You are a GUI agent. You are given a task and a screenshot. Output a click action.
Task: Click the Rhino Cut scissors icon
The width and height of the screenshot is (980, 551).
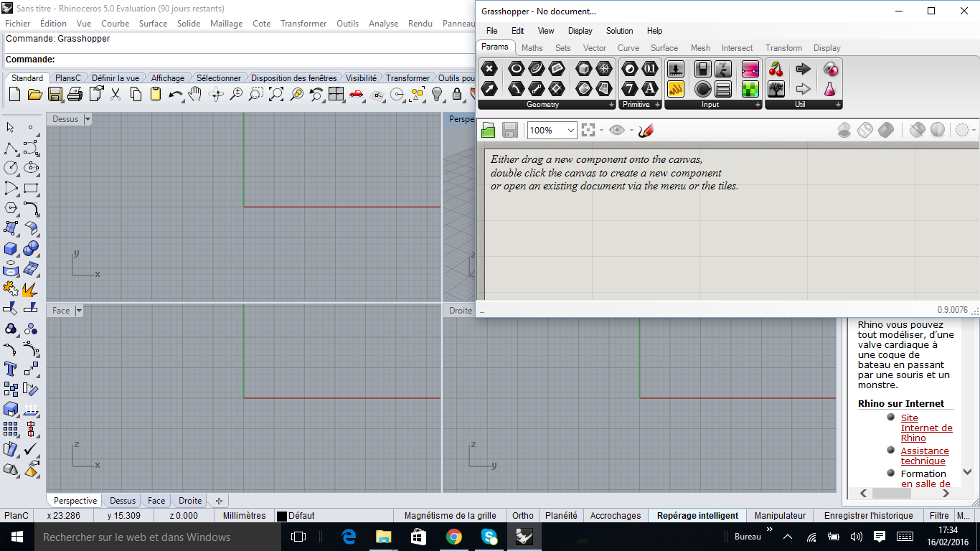point(116,94)
